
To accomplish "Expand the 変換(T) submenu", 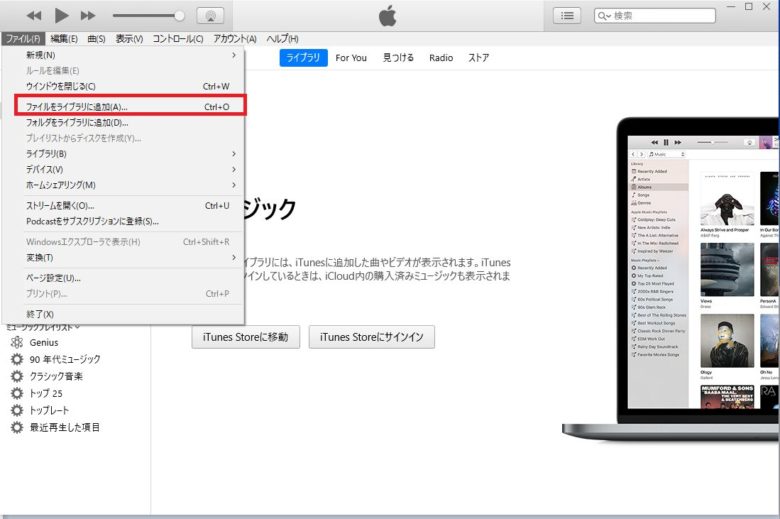I will (123, 258).
